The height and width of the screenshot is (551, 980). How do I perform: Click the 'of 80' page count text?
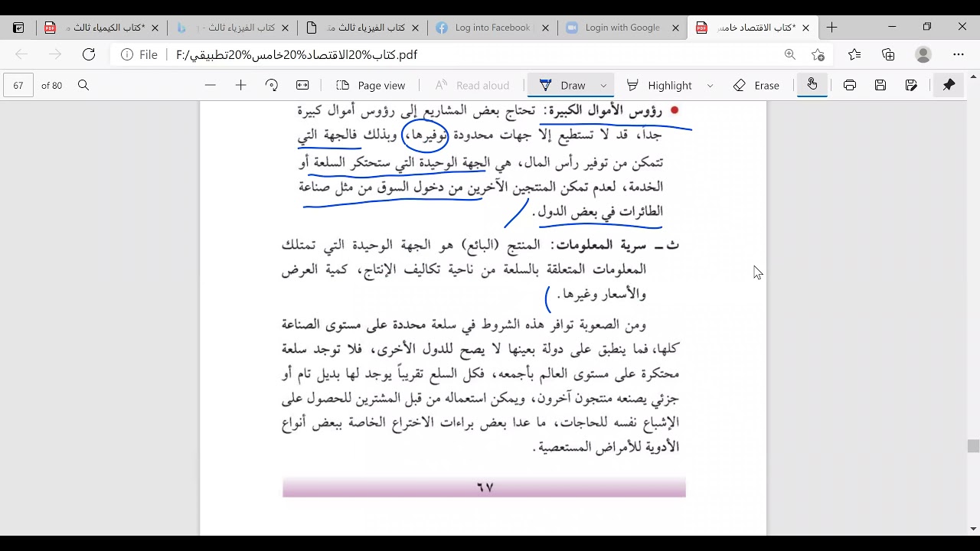(52, 86)
